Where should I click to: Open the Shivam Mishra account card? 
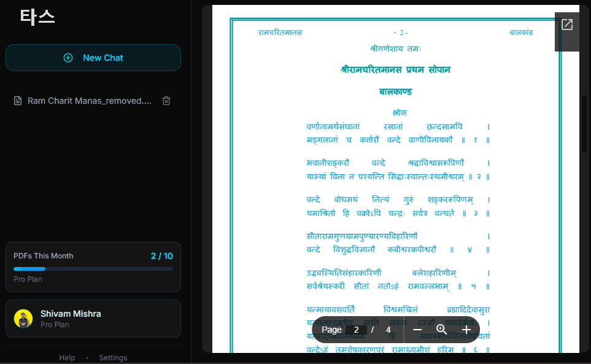tap(93, 319)
